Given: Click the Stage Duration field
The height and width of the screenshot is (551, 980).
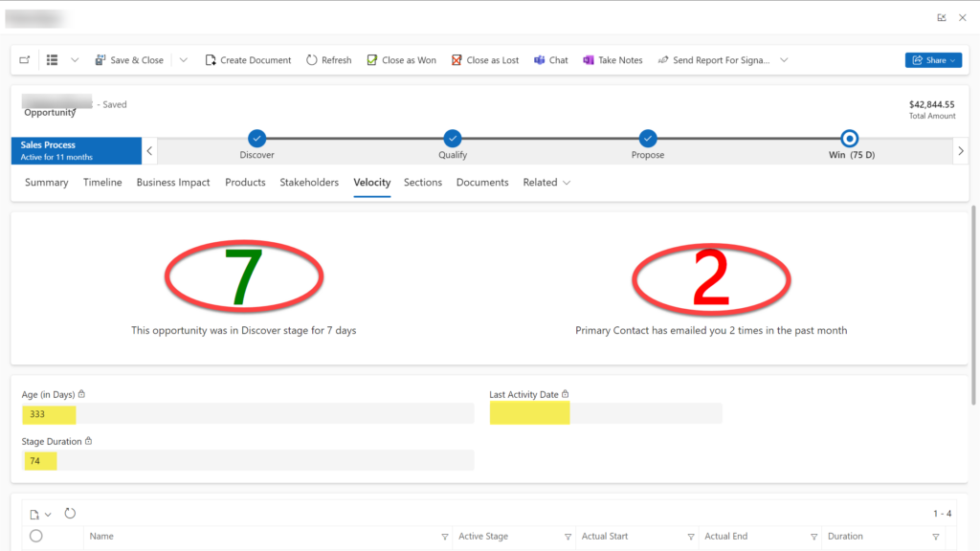Looking at the screenshot, I should click(x=248, y=460).
